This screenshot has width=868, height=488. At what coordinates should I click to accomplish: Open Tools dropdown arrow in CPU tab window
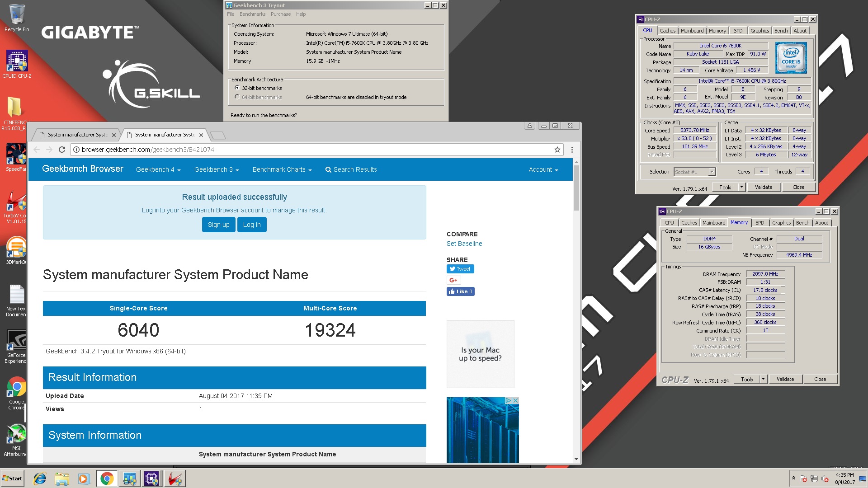point(741,187)
